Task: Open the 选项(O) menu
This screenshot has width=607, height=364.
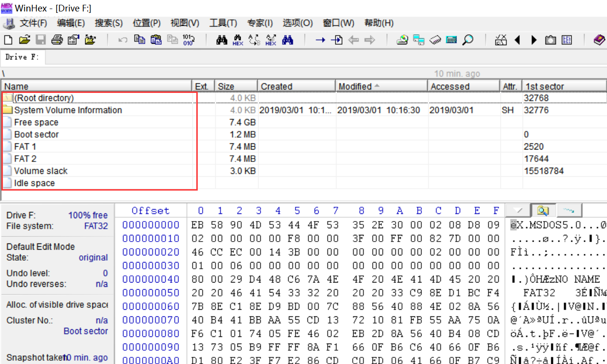Action: 298,23
